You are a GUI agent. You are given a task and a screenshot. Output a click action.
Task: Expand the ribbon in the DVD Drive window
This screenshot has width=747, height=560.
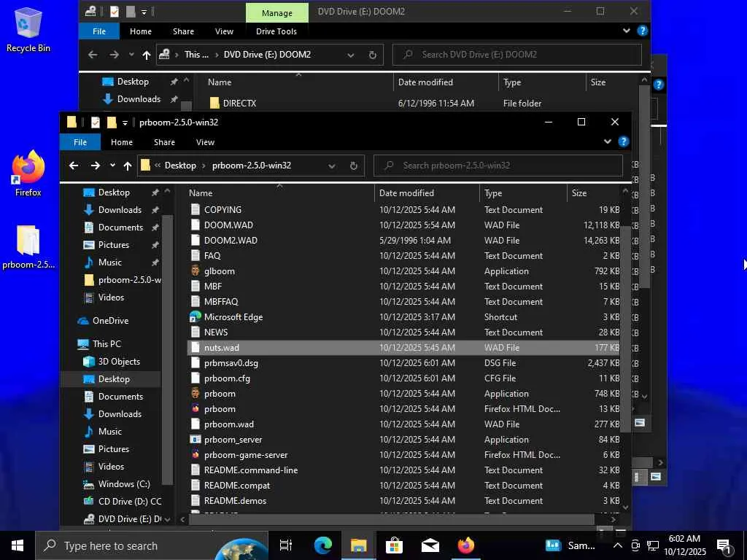(627, 31)
